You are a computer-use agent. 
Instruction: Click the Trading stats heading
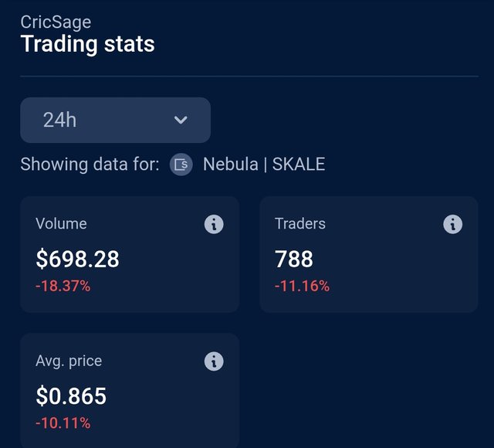pos(87,44)
